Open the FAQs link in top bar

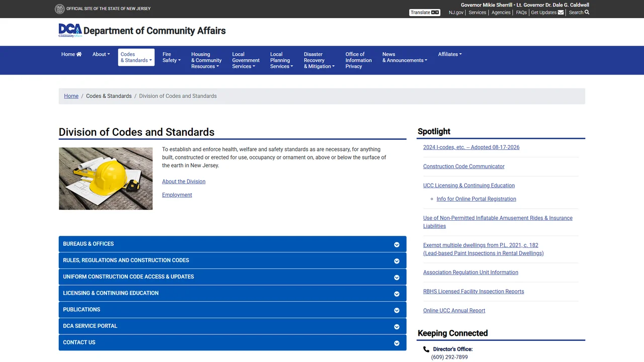point(521,13)
